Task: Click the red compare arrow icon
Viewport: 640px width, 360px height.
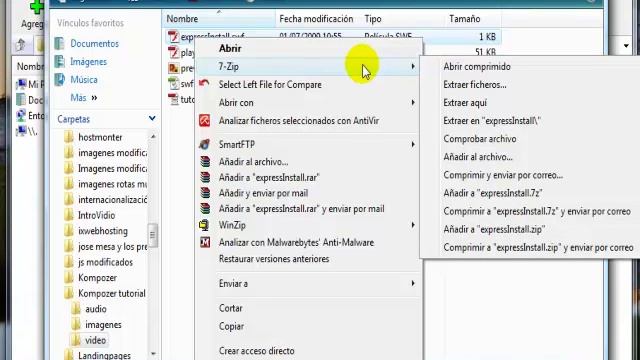Action: pyautogui.click(x=204, y=84)
